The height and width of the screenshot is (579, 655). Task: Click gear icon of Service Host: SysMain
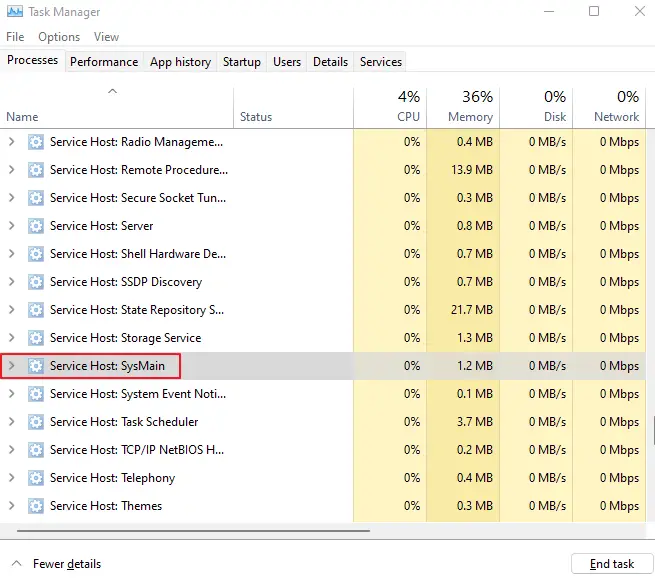36,366
